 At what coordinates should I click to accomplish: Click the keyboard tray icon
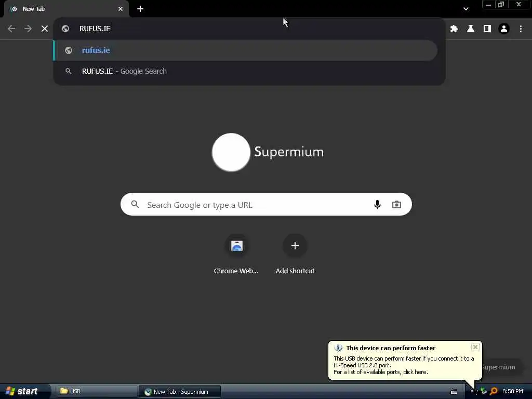click(454, 392)
